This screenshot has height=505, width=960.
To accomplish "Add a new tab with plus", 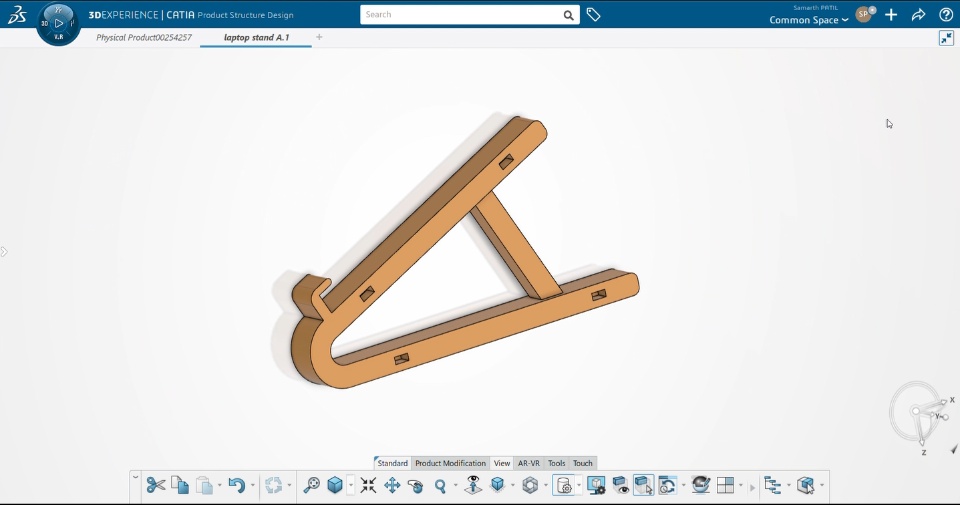I will click(x=319, y=37).
